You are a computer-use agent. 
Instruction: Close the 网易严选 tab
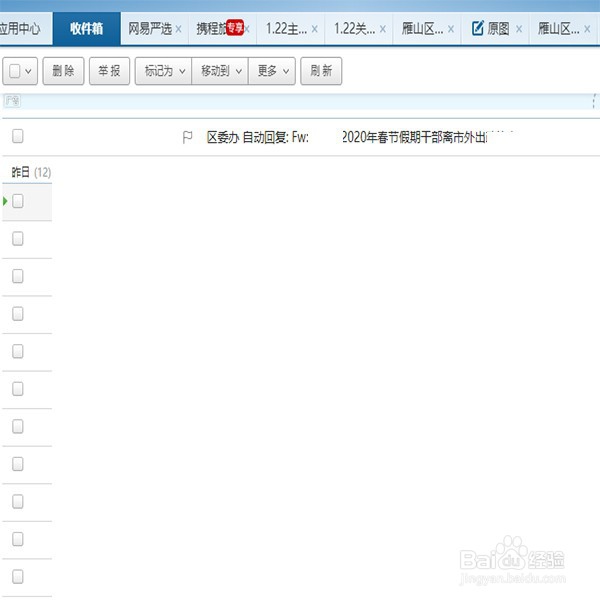tap(178, 29)
